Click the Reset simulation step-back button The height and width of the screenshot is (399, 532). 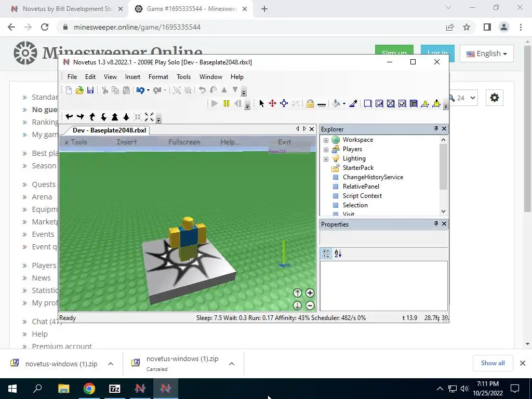[x=238, y=103]
